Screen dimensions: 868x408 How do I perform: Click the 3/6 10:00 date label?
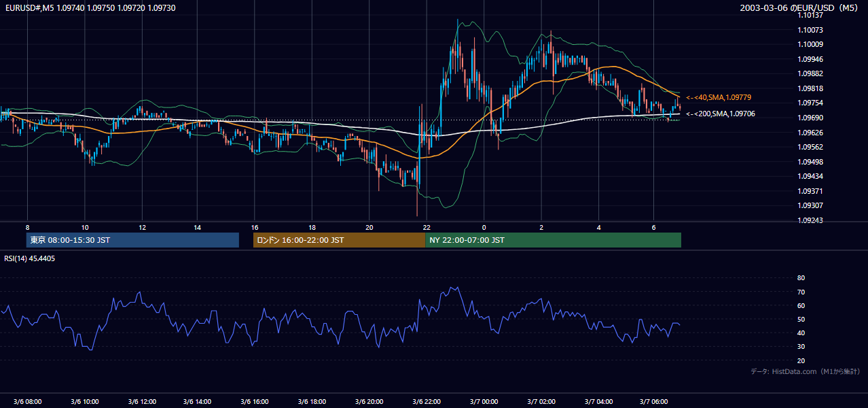click(84, 402)
